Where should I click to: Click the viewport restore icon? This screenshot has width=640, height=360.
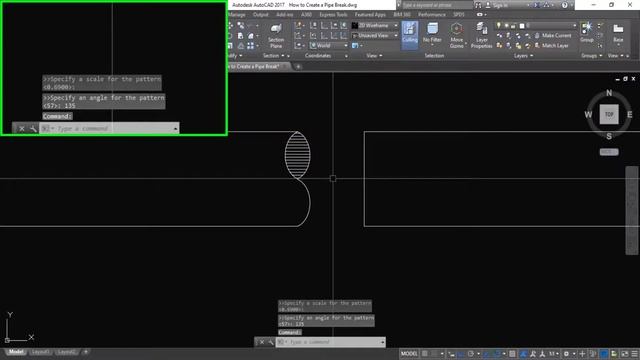pos(625,79)
